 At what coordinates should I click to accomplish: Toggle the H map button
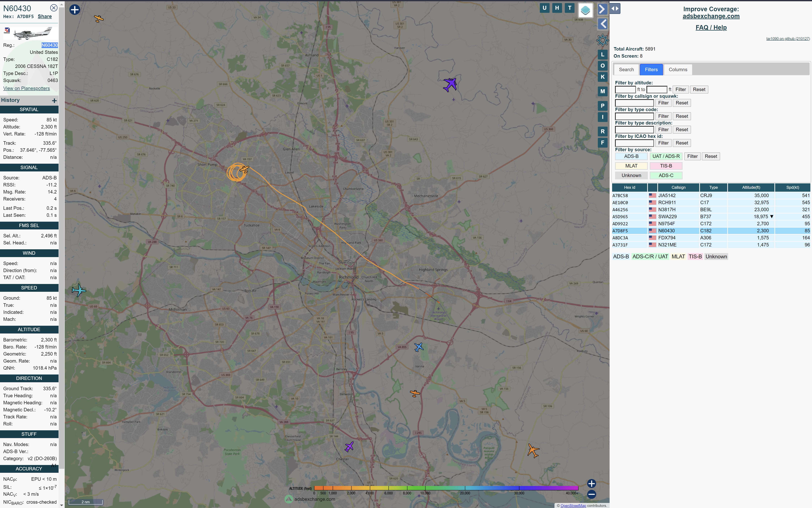click(x=557, y=8)
